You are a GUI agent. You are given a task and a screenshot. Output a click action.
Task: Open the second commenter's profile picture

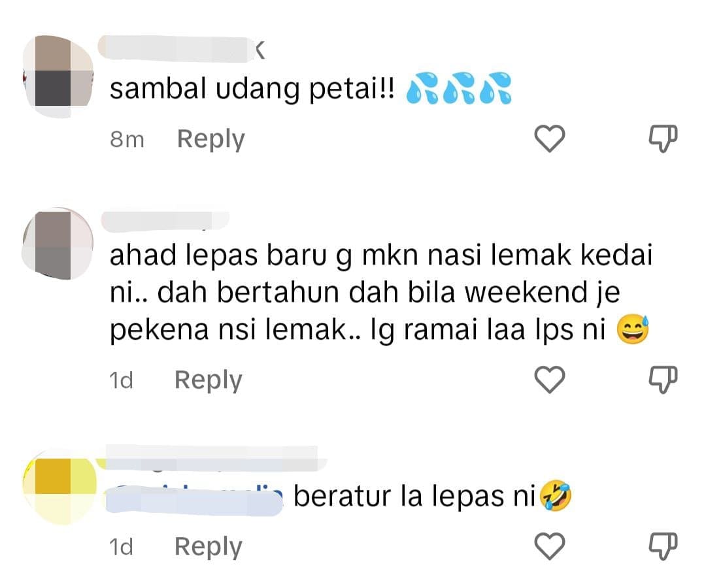tap(58, 244)
